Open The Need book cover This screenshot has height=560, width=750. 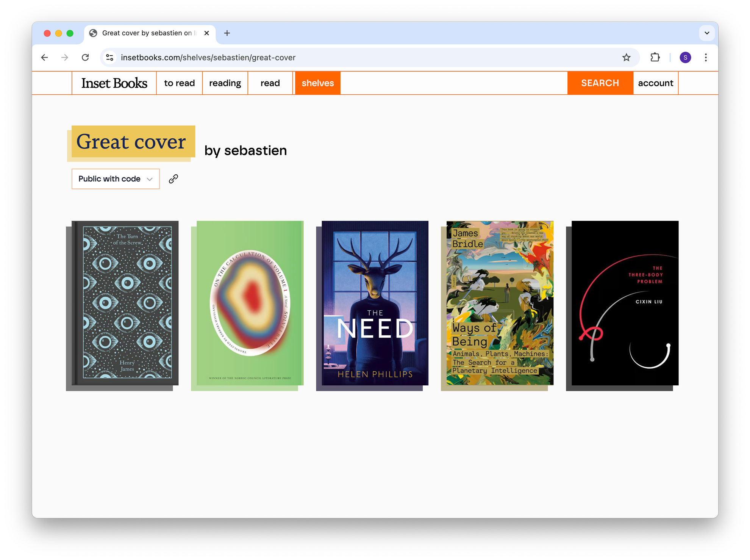click(x=375, y=303)
